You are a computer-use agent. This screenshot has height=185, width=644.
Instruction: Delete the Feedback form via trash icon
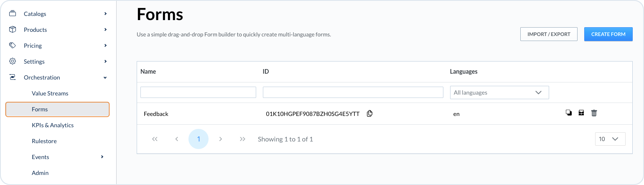pos(594,113)
